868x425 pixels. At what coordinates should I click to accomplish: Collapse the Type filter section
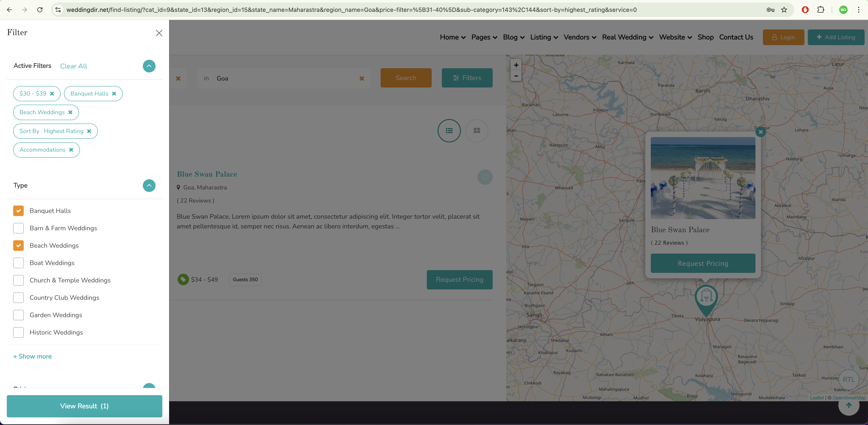click(149, 186)
